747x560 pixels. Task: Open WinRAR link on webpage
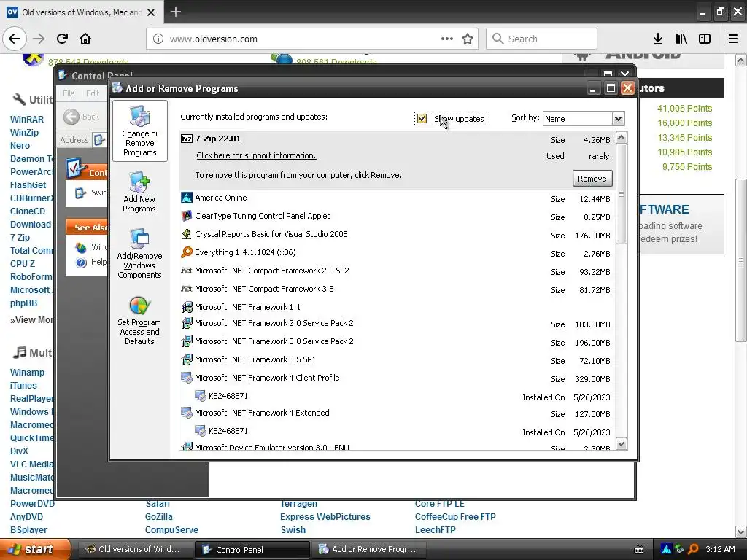click(27, 120)
